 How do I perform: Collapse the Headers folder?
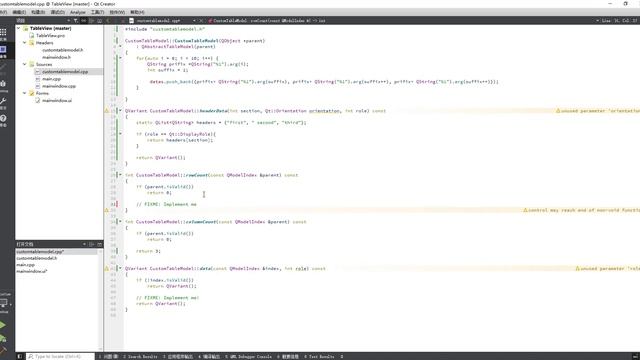pos(24,43)
